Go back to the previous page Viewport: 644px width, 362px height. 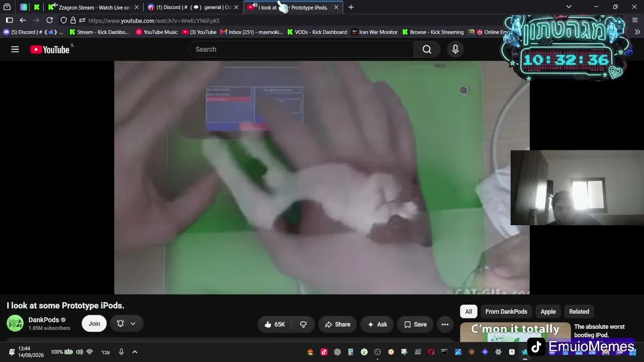(x=23, y=20)
